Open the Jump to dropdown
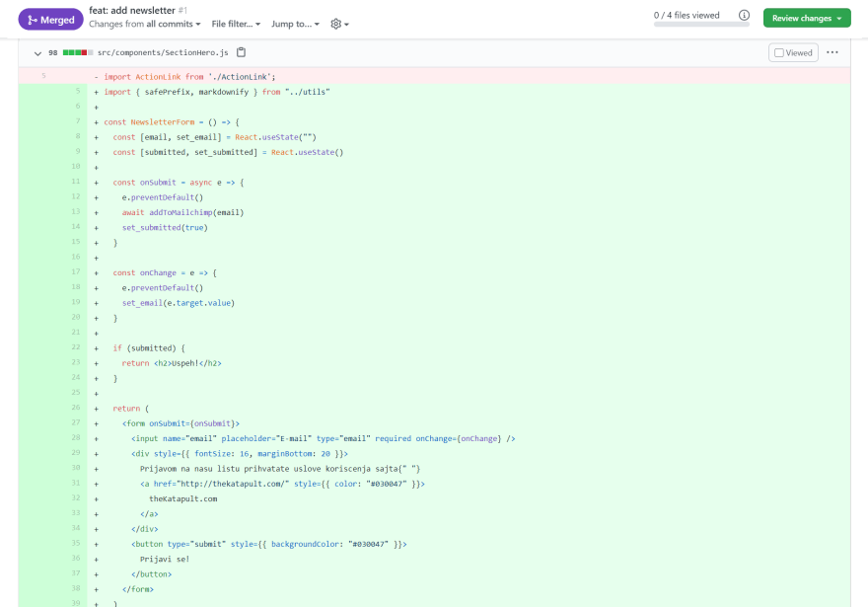868x607 pixels. click(295, 24)
